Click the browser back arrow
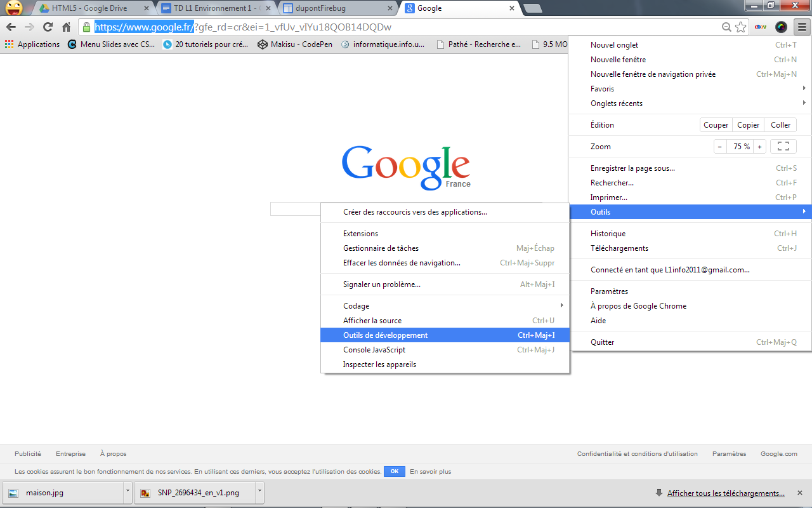812x508 pixels. click(x=11, y=27)
